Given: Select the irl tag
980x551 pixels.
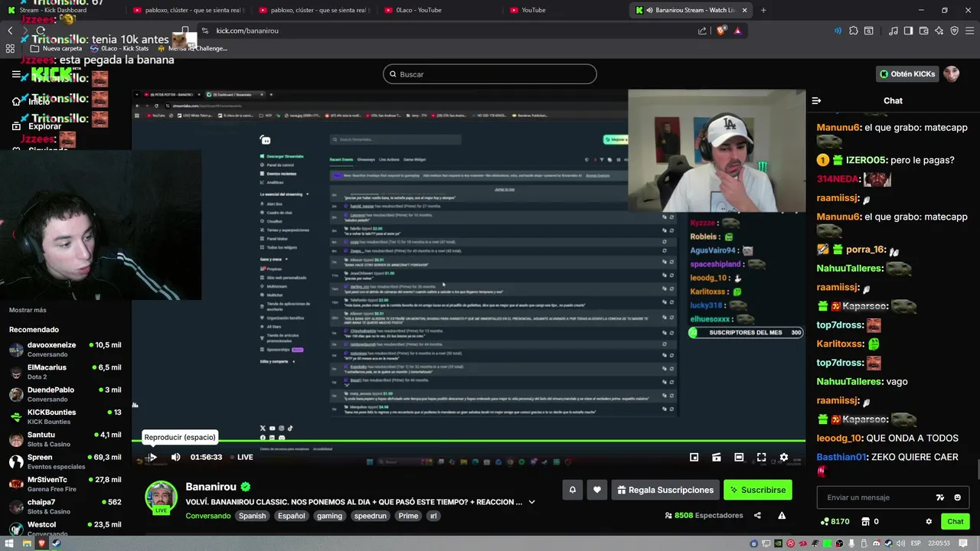Looking at the screenshot, I should 433,516.
